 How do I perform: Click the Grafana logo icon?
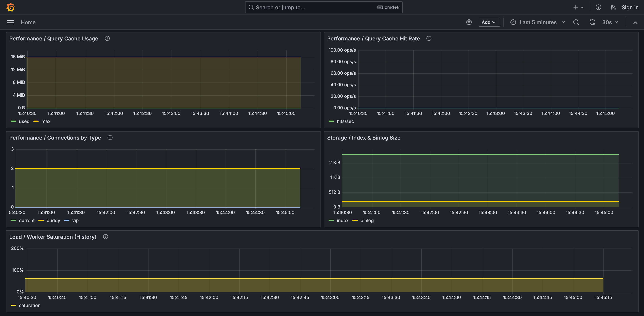pyautogui.click(x=10, y=7)
